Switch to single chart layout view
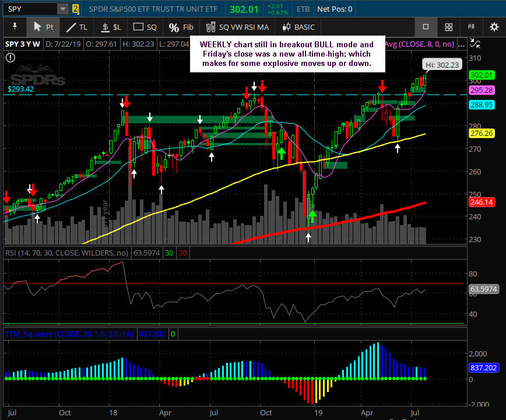The width and height of the screenshot is (506, 420). point(426,27)
